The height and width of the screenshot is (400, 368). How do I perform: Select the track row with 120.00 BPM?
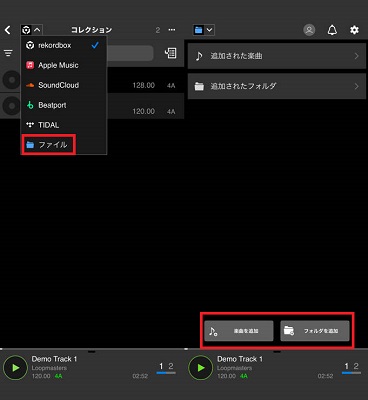click(145, 106)
